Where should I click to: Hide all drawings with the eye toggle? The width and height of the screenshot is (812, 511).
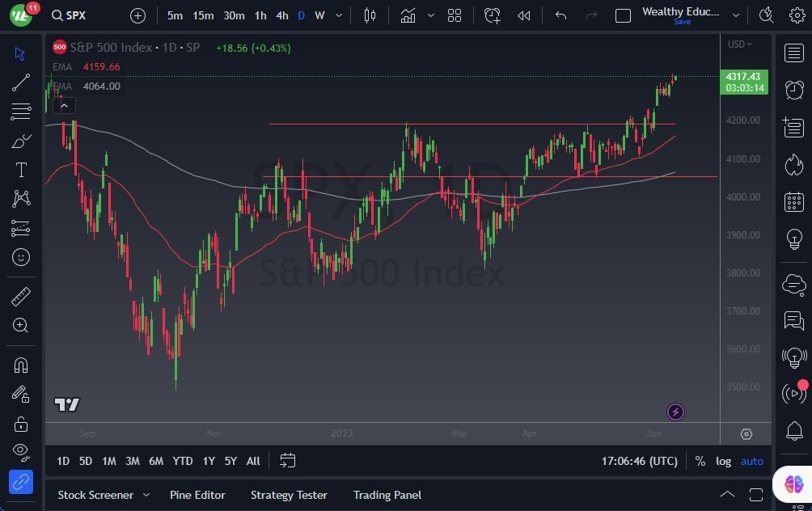21,452
